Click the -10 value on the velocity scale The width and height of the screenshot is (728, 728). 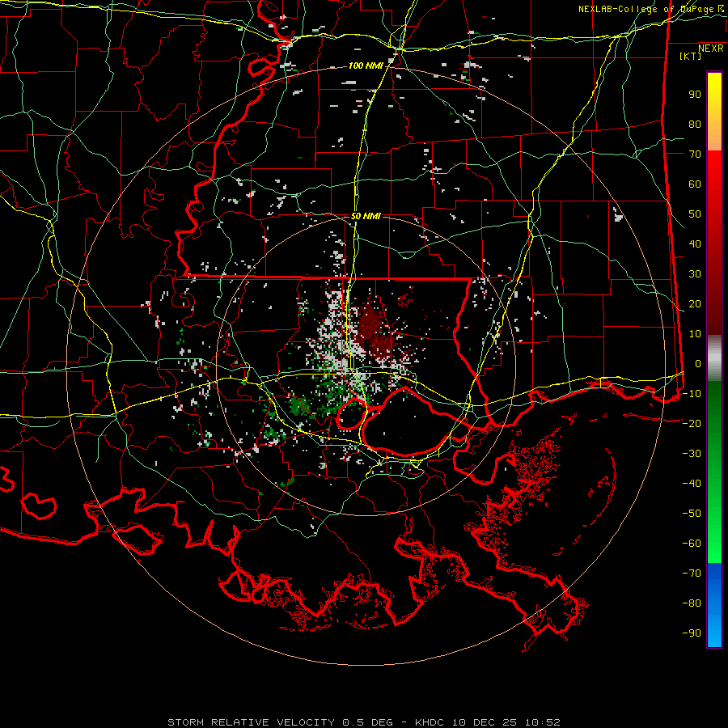(692, 394)
